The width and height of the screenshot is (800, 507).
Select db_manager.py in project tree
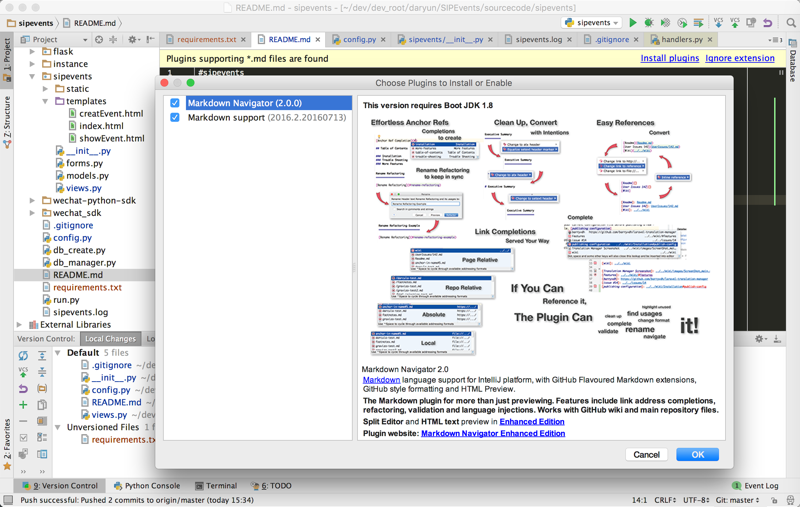coord(84,263)
